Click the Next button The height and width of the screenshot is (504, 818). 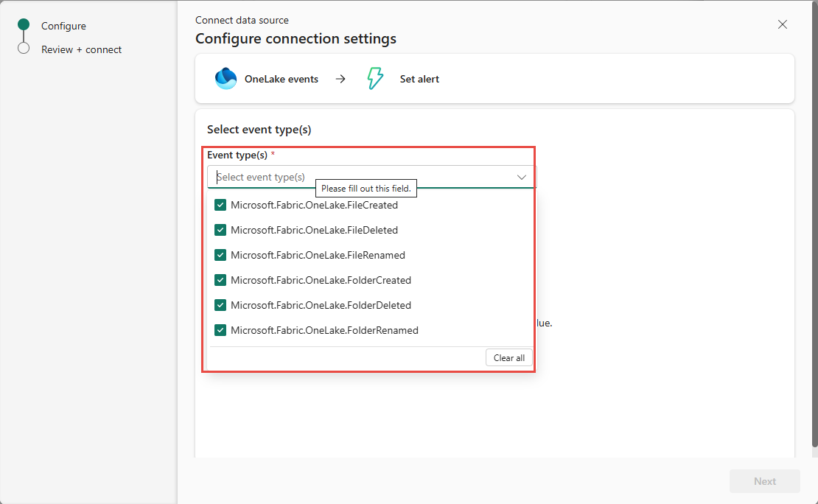coord(765,481)
